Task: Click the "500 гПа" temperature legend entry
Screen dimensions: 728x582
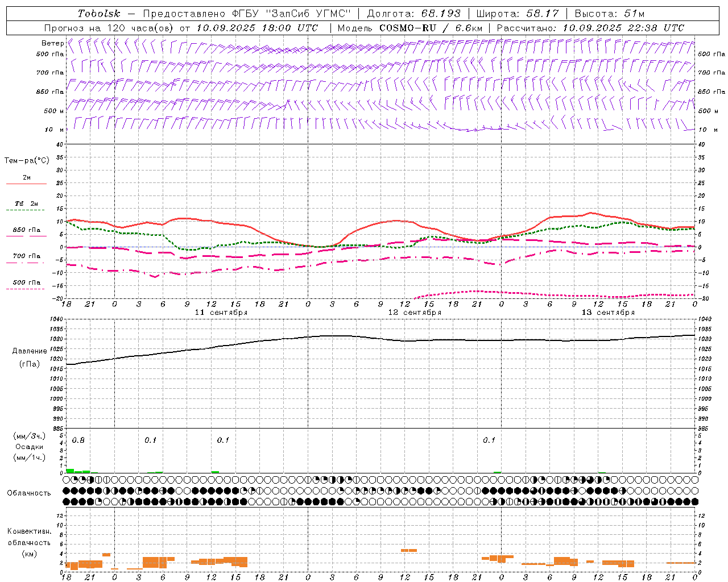Action: click(x=27, y=282)
